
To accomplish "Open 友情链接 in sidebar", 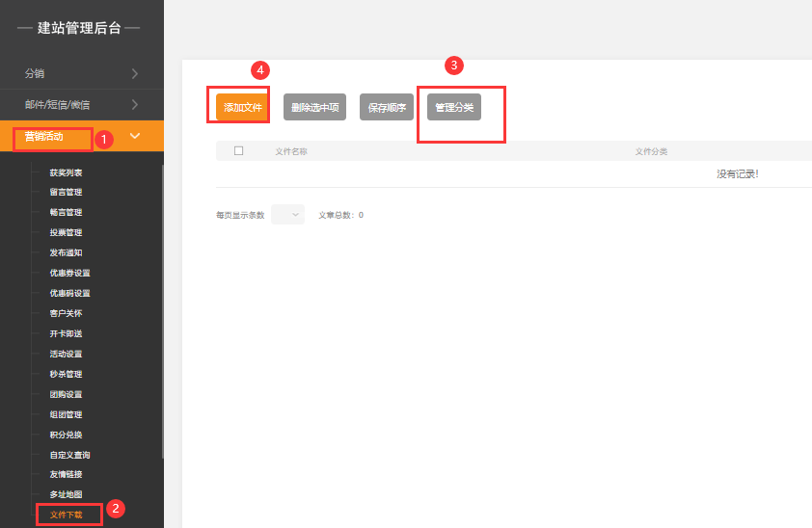I will (66, 474).
